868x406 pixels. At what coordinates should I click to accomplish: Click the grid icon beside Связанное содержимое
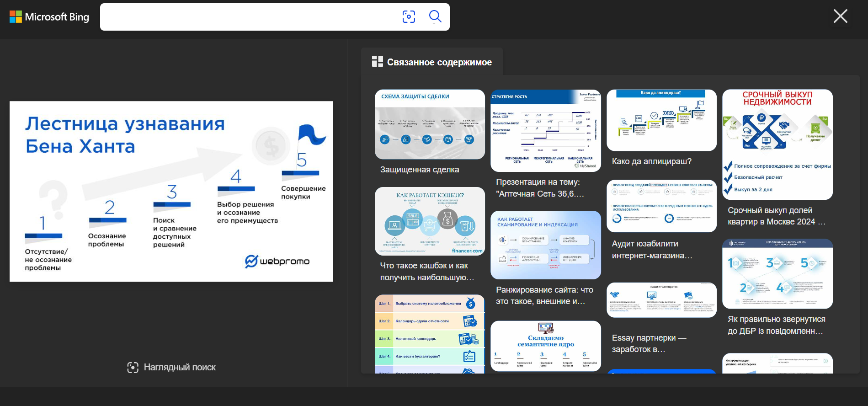pos(378,61)
